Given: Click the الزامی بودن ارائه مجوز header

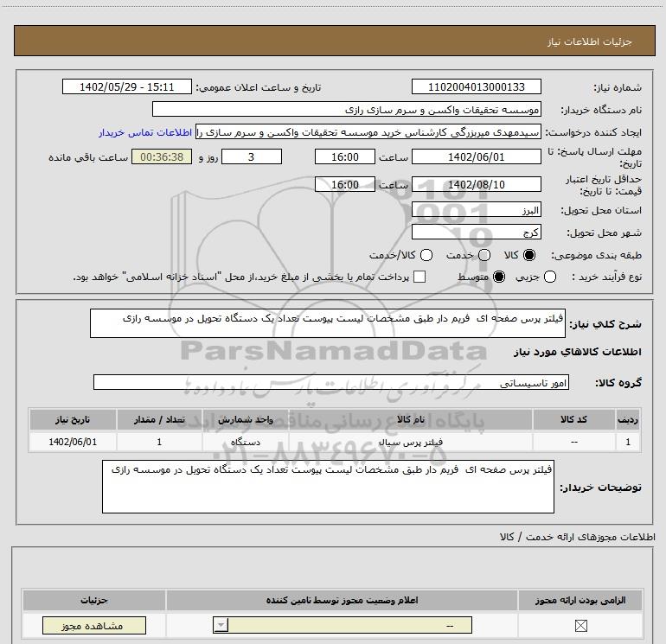Looking at the screenshot, I should [580, 600].
